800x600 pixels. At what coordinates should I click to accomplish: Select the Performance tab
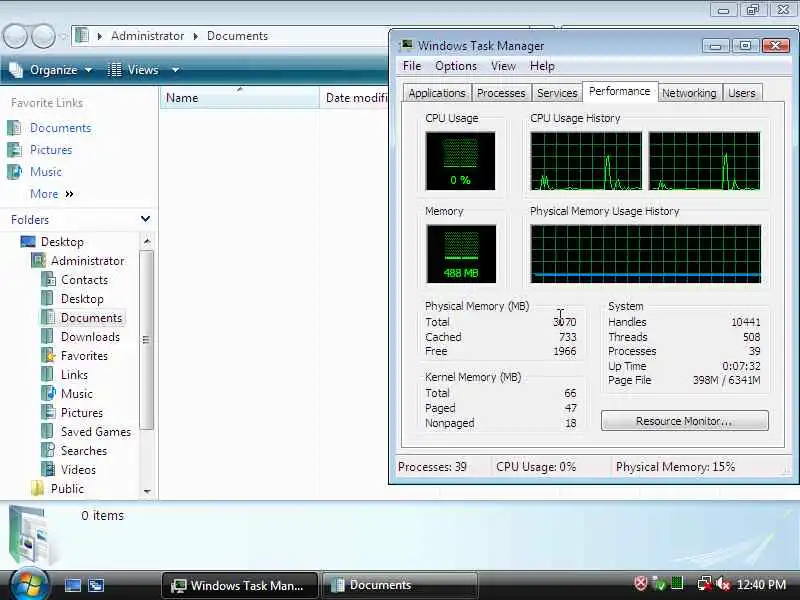619,91
